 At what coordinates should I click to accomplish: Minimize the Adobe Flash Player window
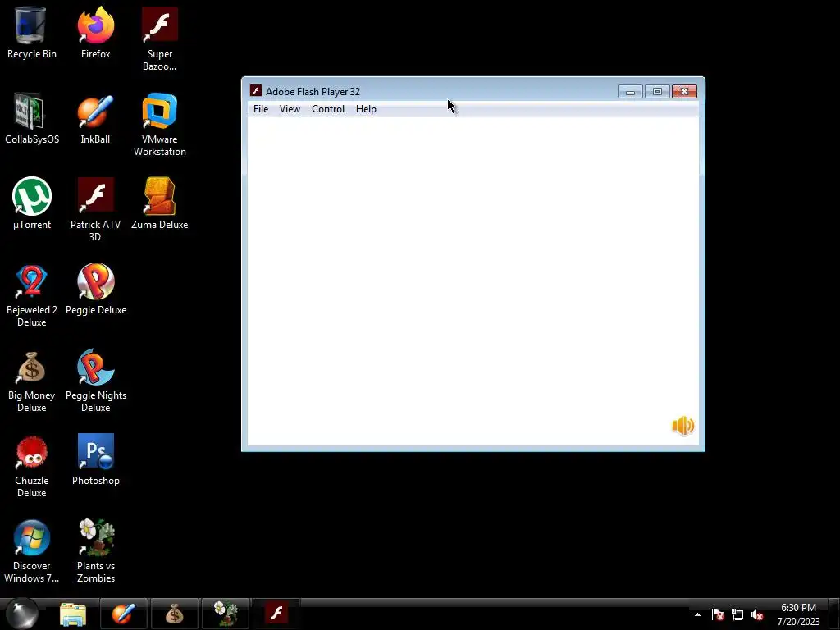coord(630,92)
